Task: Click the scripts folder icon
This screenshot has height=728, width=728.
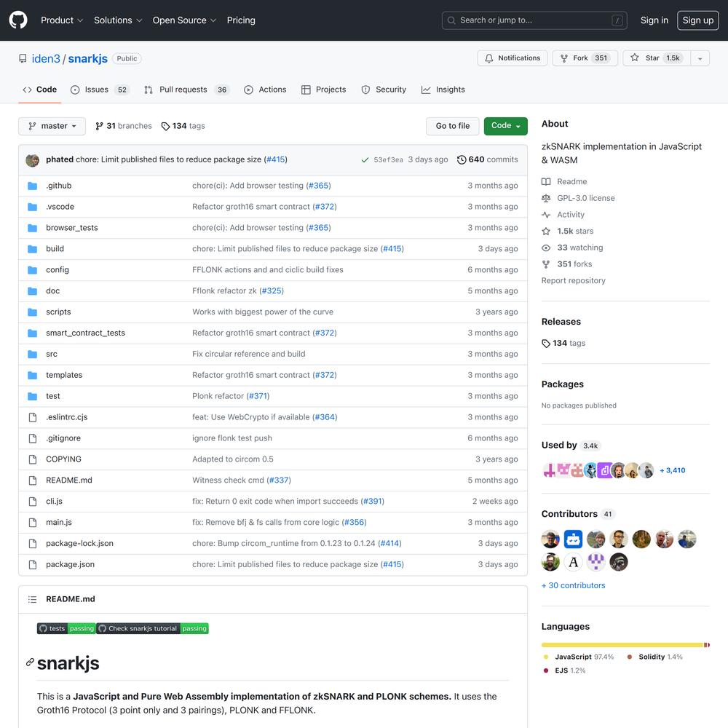Action: tap(33, 312)
